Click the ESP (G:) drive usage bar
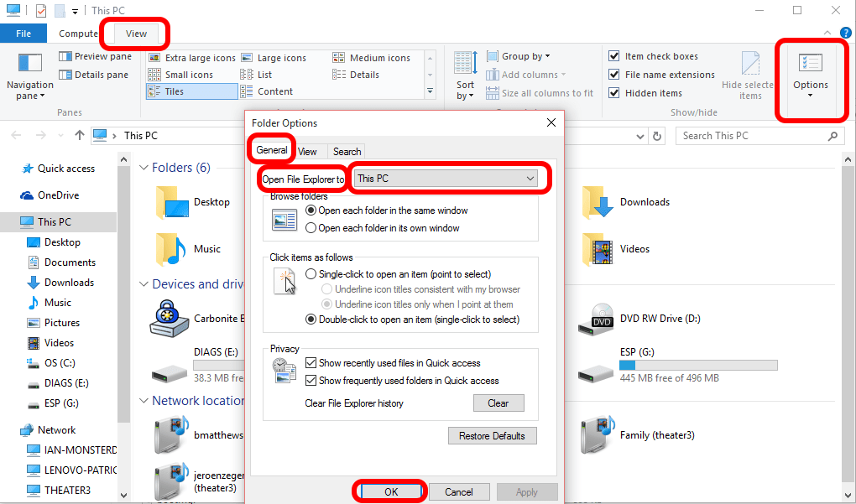This screenshot has height=504, width=856. point(697,366)
